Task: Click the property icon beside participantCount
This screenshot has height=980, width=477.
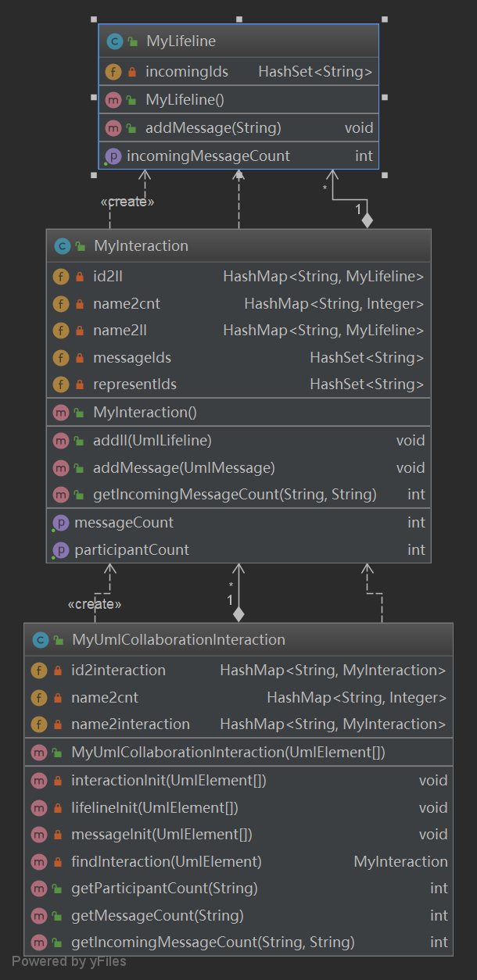Action: click(60, 550)
